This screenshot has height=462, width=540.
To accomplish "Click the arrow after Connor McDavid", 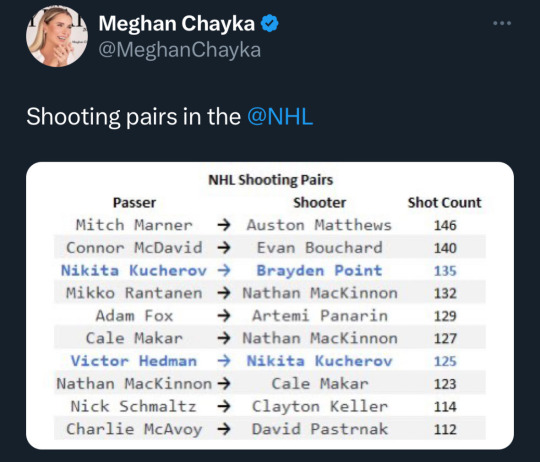I will (x=224, y=248).
